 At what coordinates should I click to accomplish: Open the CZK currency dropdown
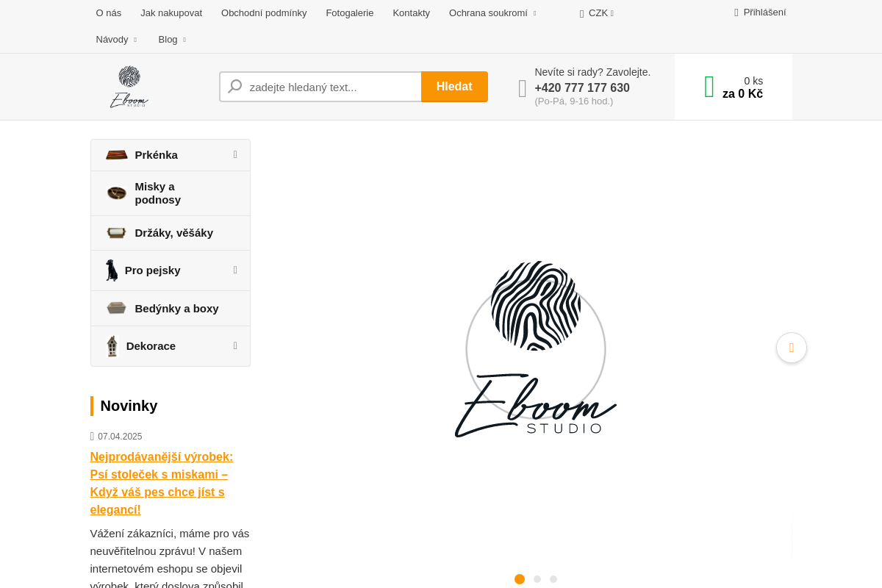[597, 12]
